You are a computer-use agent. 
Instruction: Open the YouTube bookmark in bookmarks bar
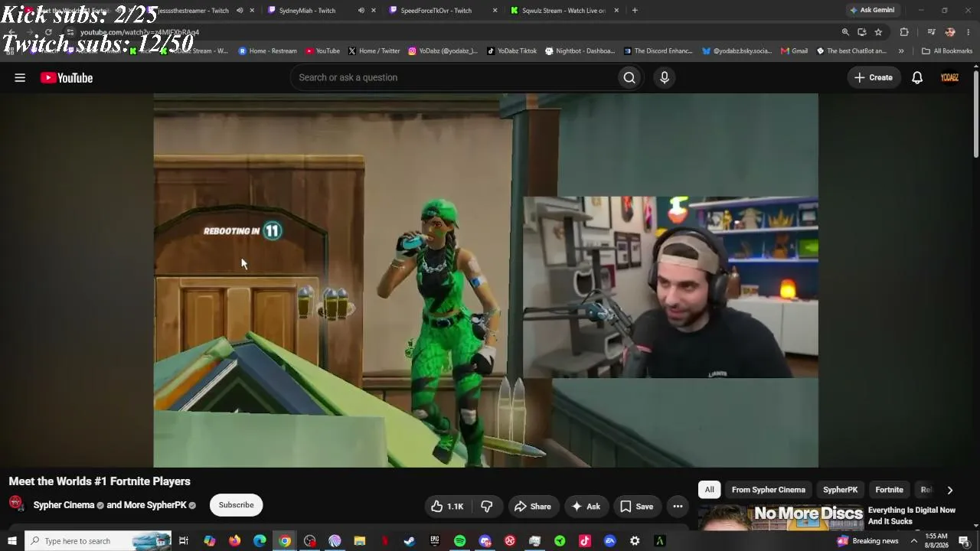tap(322, 51)
